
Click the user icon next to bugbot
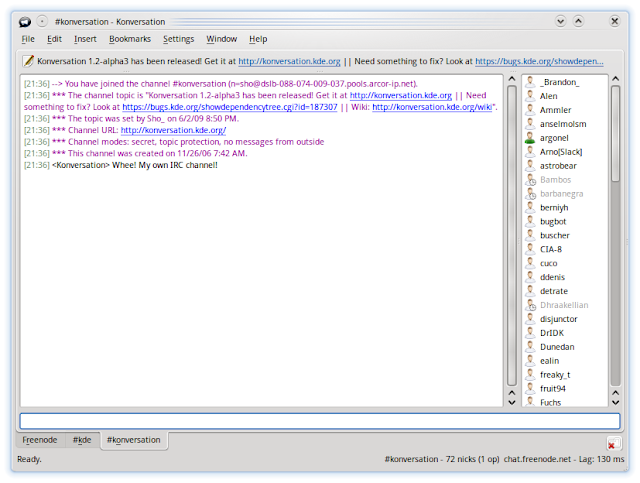[x=530, y=221]
